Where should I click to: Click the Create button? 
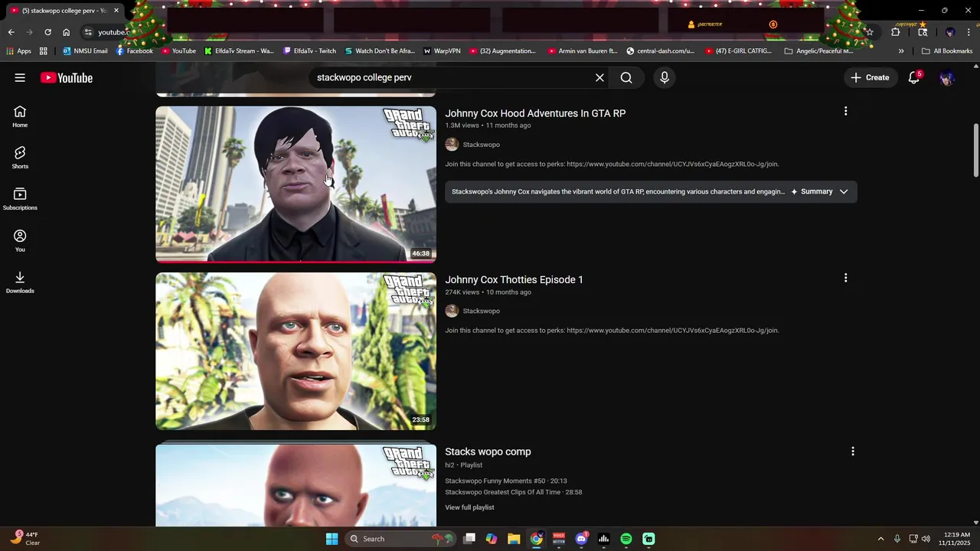870,77
